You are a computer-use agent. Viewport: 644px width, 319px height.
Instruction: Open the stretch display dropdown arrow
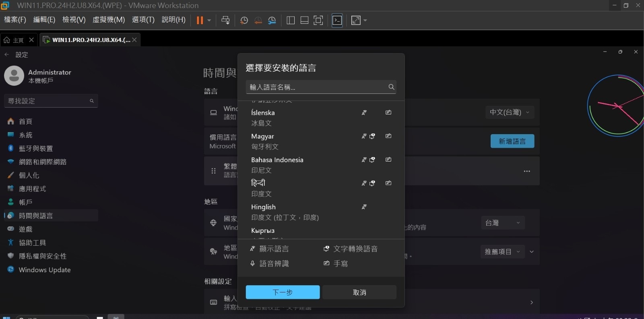coord(365,20)
